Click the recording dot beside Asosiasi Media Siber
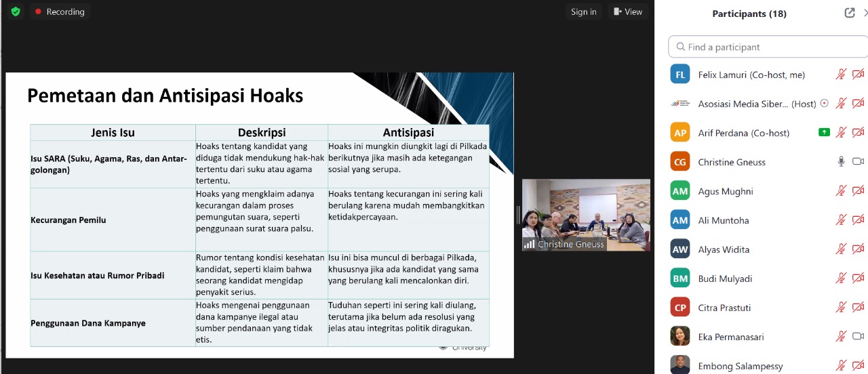The width and height of the screenshot is (868, 374). (825, 104)
